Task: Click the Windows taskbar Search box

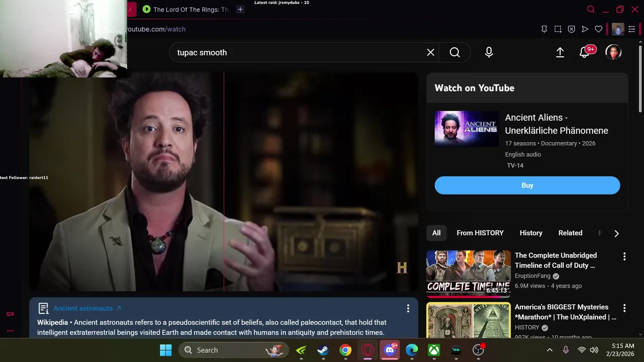Action: (233, 350)
